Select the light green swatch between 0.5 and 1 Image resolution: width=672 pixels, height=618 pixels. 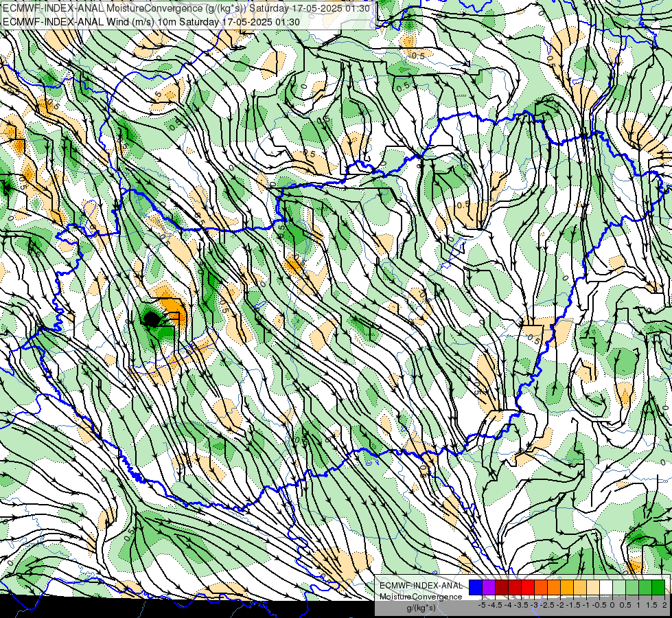pos(632,588)
